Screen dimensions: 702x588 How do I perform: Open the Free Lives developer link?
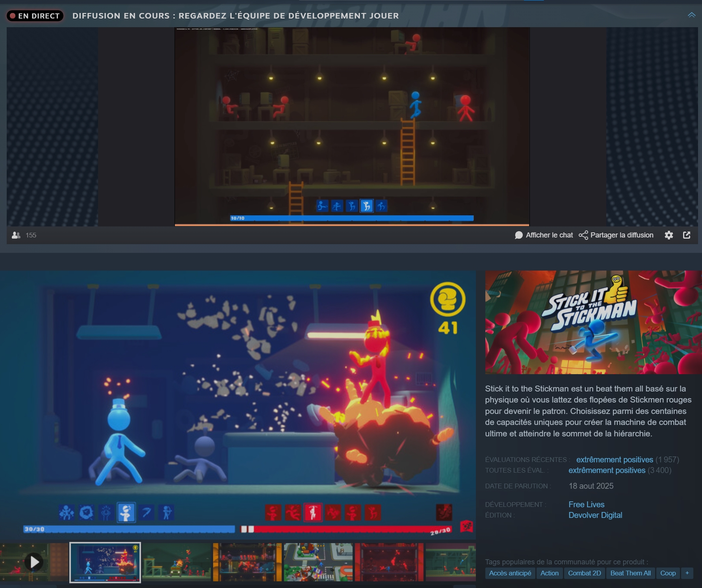click(586, 505)
